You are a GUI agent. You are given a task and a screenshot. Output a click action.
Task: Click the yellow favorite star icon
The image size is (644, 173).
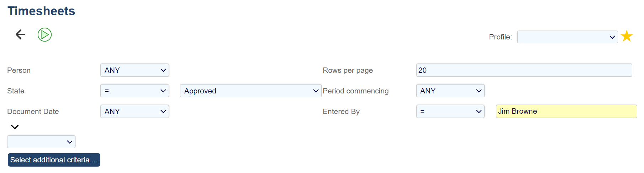pyautogui.click(x=627, y=36)
